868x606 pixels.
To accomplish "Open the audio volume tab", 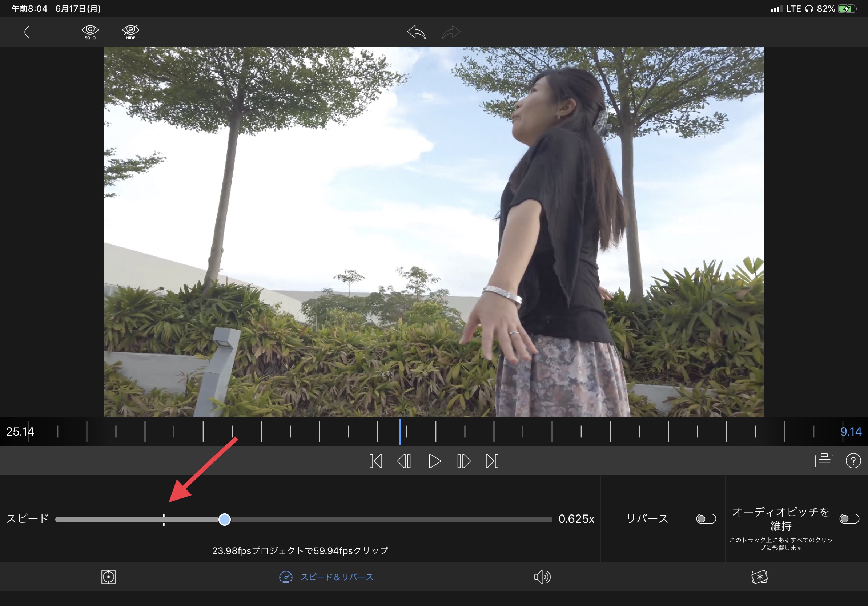I will (542, 577).
